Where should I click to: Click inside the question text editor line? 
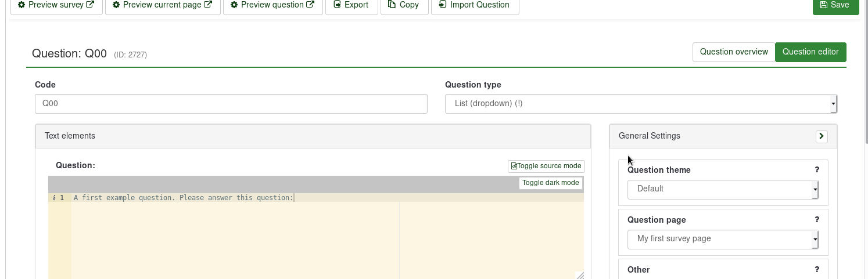327,198
